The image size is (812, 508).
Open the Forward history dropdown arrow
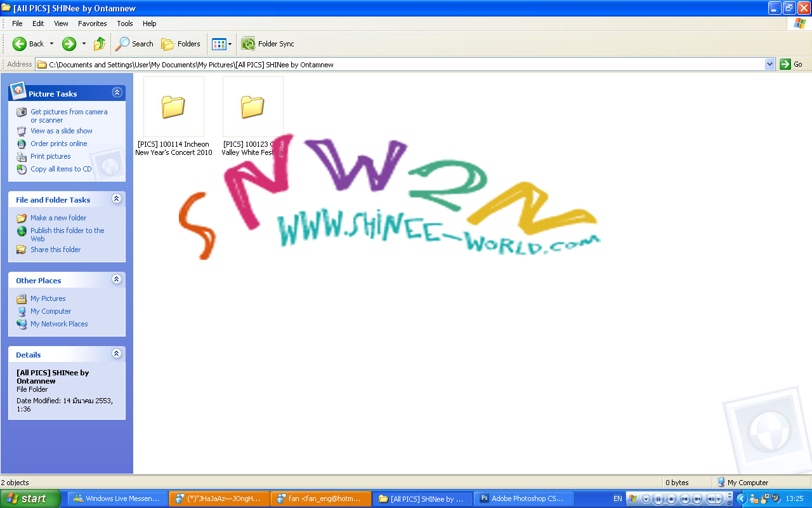[x=84, y=44]
